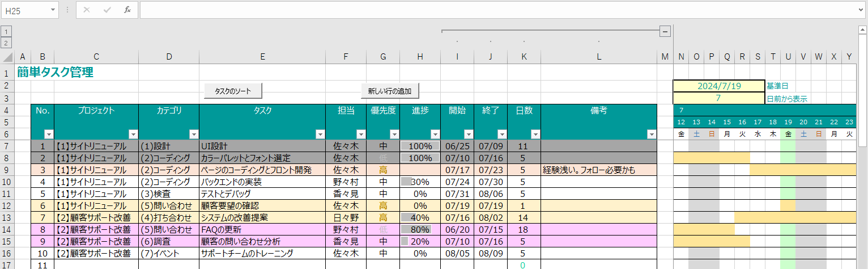Screen dimensions: 868x269
Task: Click the formula bar cancel X icon
Action: pyautogui.click(x=86, y=10)
